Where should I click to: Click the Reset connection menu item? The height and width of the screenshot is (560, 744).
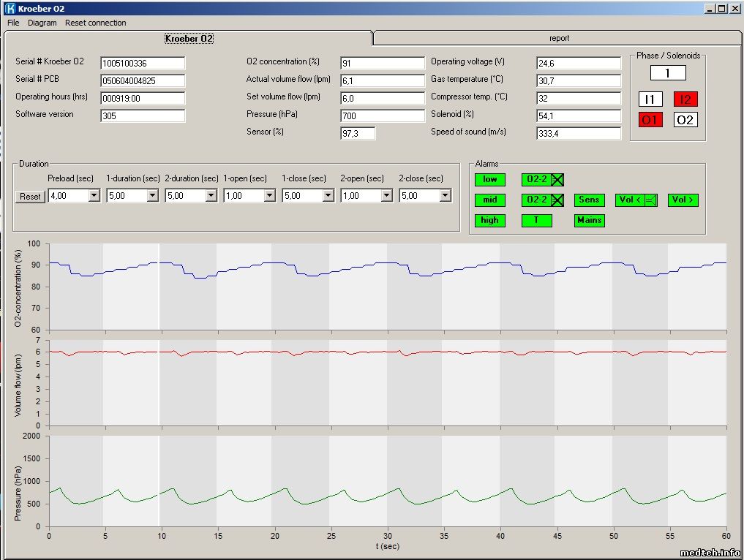coord(95,23)
